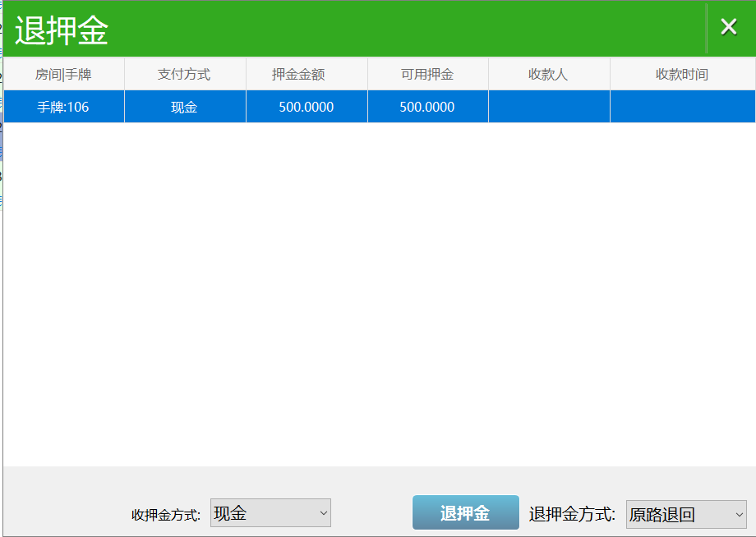Image resolution: width=756 pixels, height=537 pixels.
Task: Click the 支付方式 column header
Action: click(x=185, y=74)
